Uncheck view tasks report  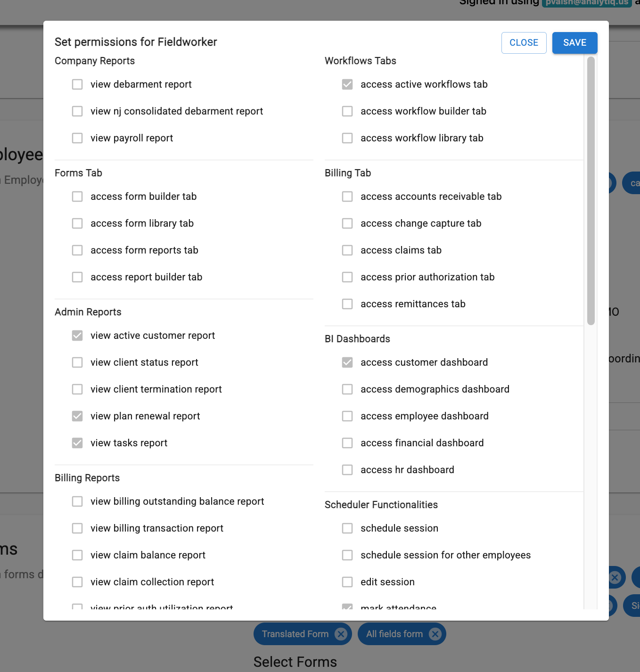77,443
